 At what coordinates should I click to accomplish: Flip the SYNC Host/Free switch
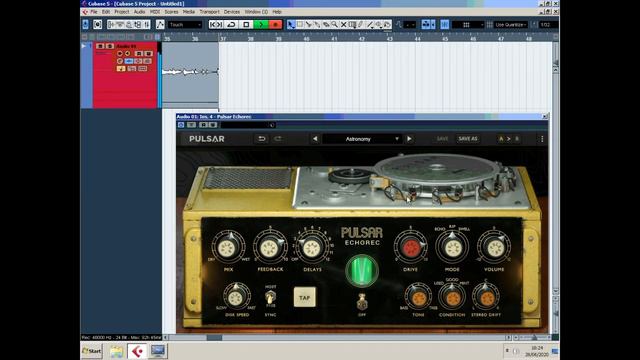click(270, 297)
